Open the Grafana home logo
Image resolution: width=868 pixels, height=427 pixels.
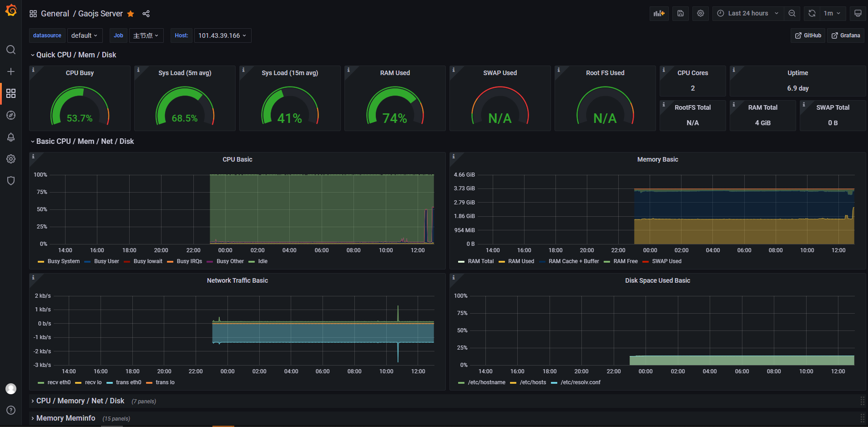(x=11, y=10)
